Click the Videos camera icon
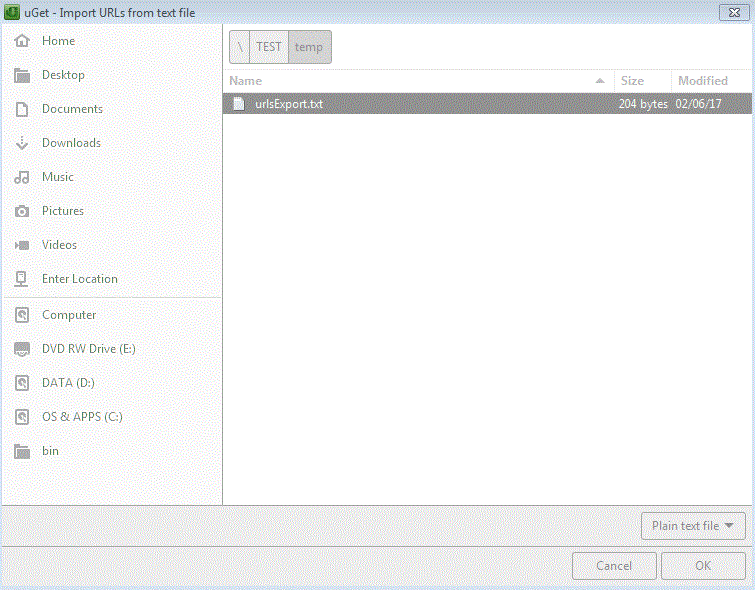This screenshot has height=590, width=755. tap(22, 245)
